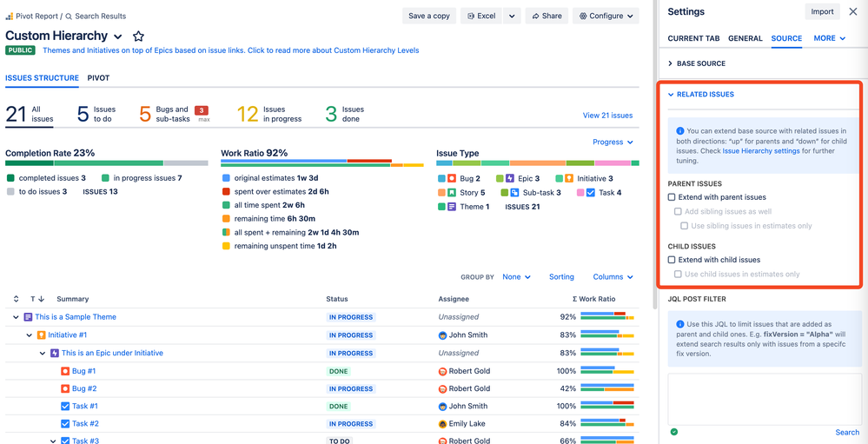The width and height of the screenshot is (868, 444).
Task: Select the All issues counter
Action: coord(30,114)
